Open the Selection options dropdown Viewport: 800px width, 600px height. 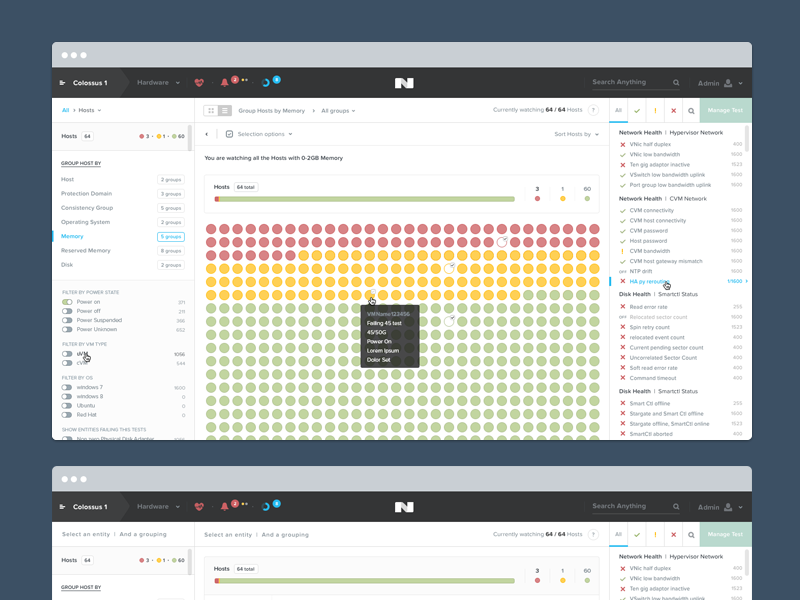(x=260, y=134)
